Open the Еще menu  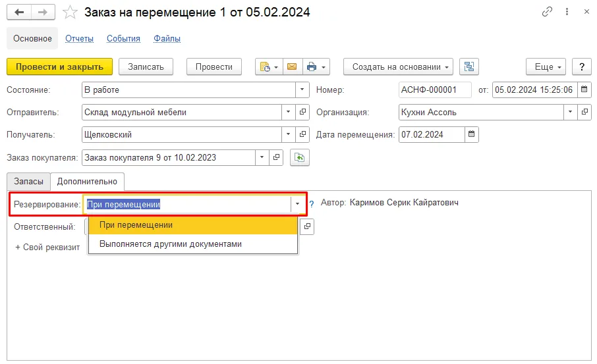point(546,67)
